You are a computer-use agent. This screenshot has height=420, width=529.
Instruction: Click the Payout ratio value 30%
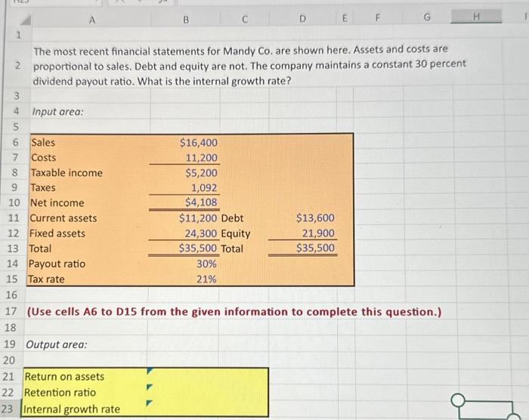coord(206,264)
